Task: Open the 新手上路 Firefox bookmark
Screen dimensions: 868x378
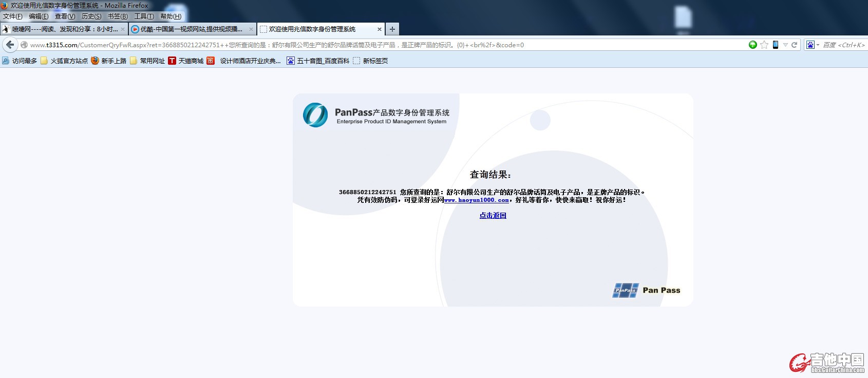Action: click(109, 61)
